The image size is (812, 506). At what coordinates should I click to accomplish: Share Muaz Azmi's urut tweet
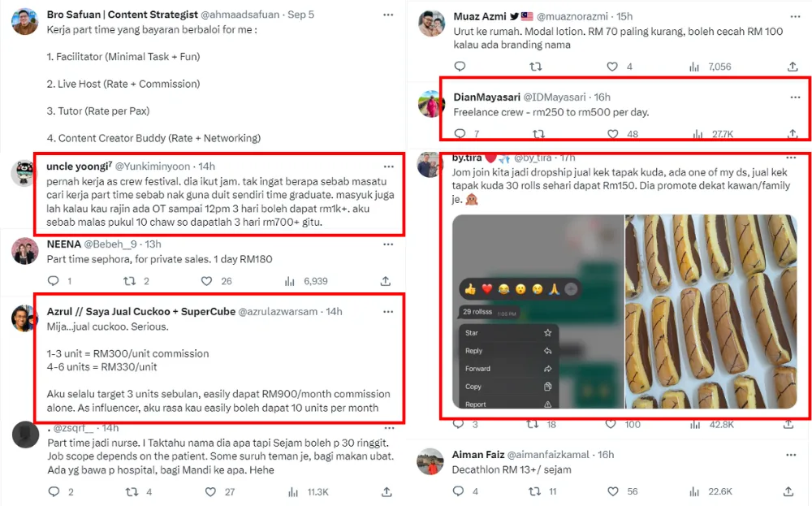pyautogui.click(x=792, y=67)
